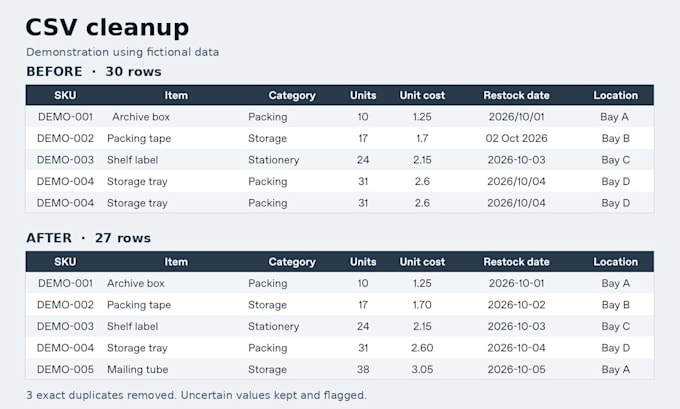Click "Stationery" in the AFTER table
The width and height of the screenshot is (680, 409).
(x=274, y=327)
